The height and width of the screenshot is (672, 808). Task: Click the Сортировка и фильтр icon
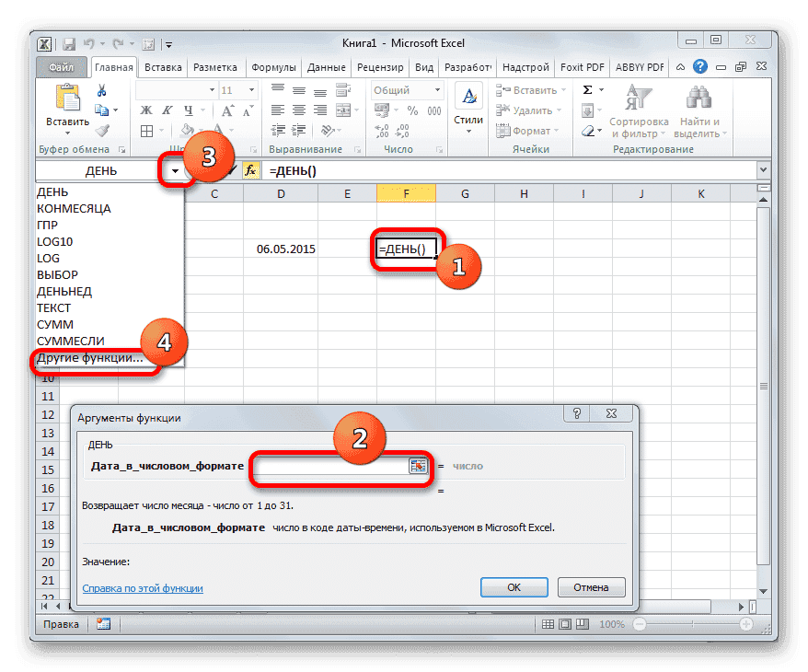pyautogui.click(x=638, y=99)
